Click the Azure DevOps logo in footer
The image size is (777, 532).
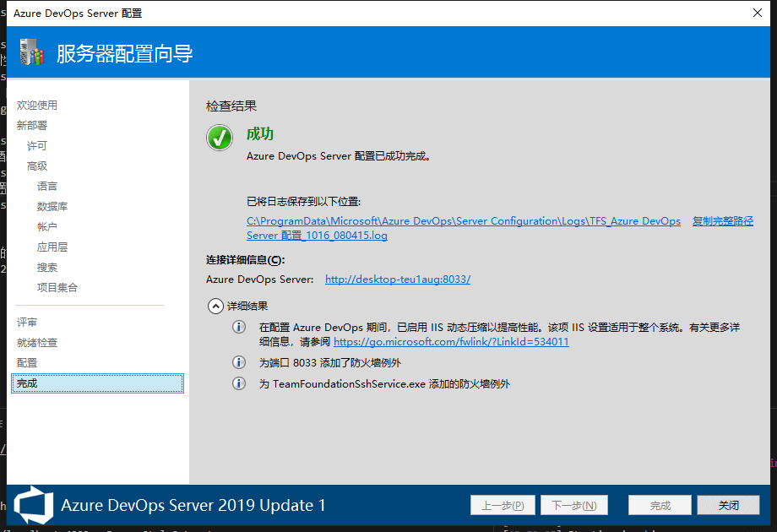pyautogui.click(x=32, y=504)
